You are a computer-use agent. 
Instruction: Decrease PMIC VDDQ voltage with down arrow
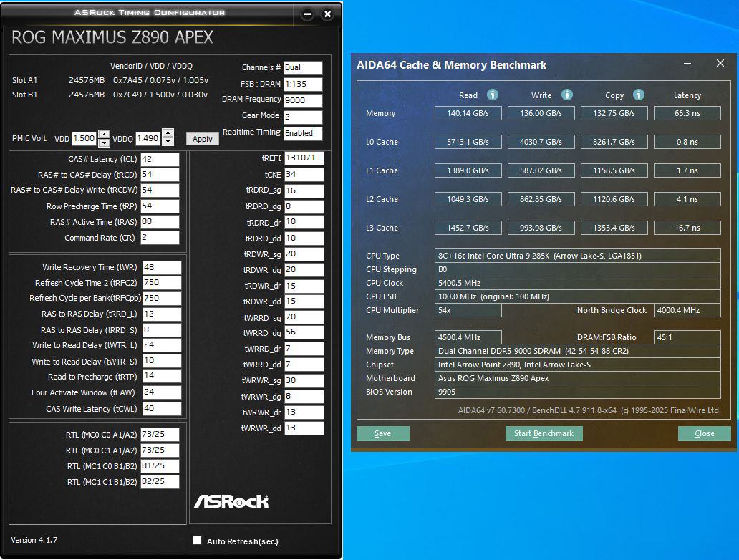[168, 141]
